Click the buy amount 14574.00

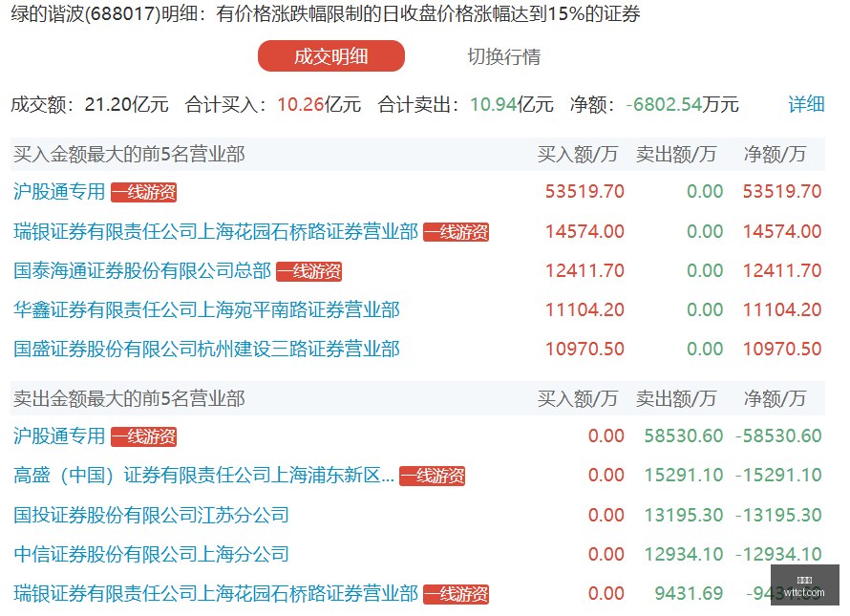click(x=584, y=231)
